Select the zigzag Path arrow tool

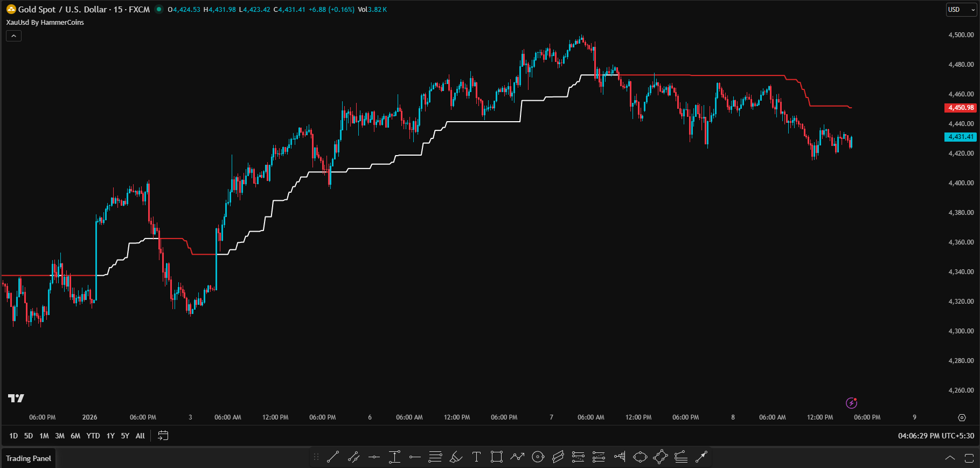517,457
